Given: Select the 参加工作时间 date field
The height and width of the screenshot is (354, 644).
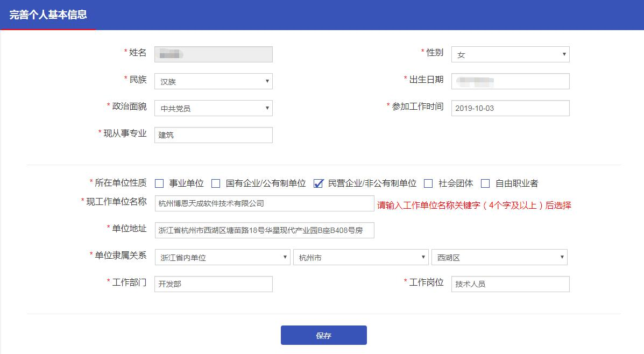Looking at the screenshot, I should (x=509, y=108).
